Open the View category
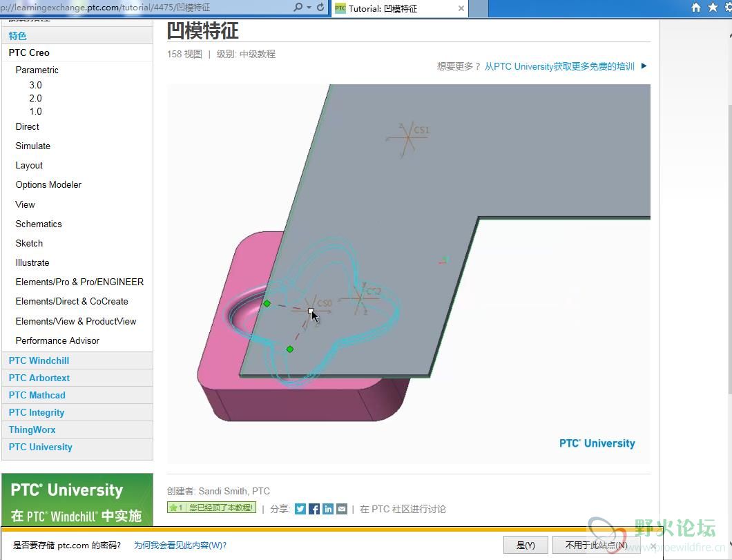Viewport: 732px width, 560px height. 26,204
